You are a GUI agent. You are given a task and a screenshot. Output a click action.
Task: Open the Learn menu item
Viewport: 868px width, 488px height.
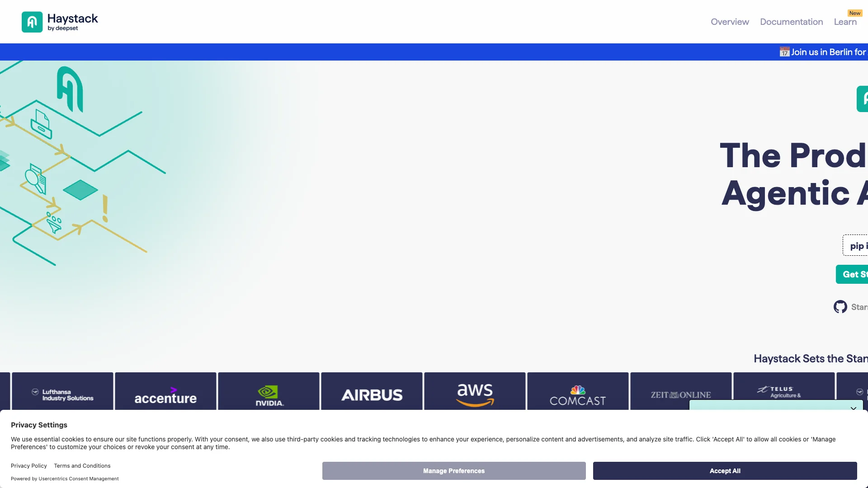coord(845,22)
